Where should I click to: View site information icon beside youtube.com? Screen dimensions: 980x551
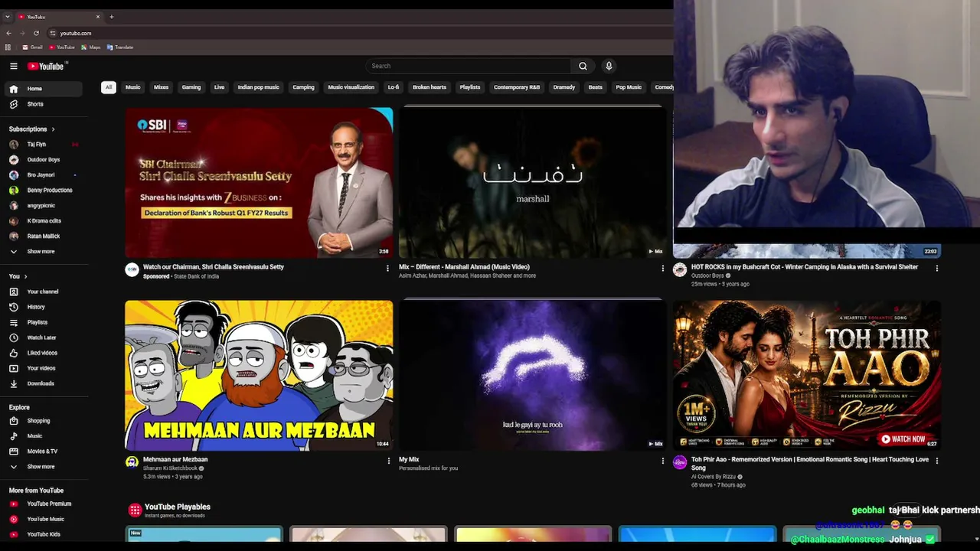pyautogui.click(x=52, y=33)
